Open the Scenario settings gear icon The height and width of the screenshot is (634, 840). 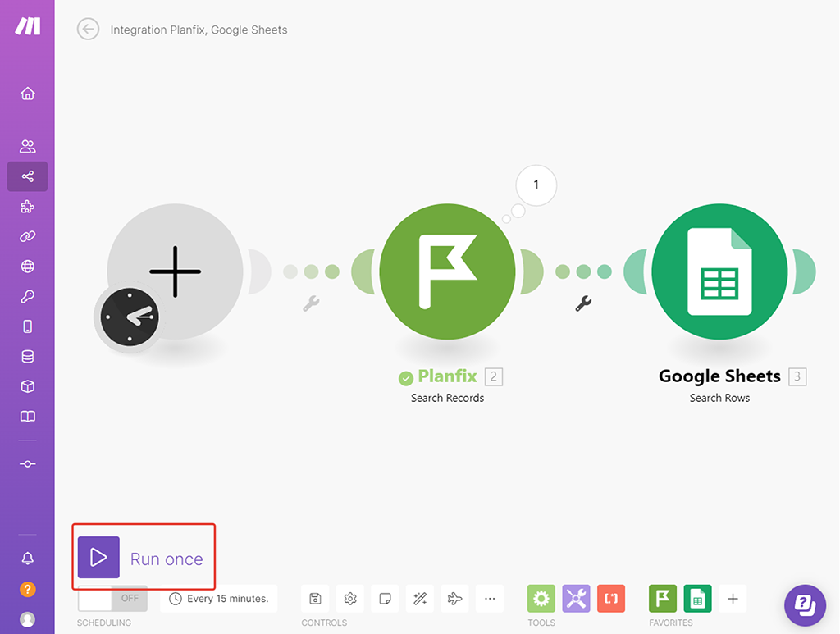tap(349, 598)
